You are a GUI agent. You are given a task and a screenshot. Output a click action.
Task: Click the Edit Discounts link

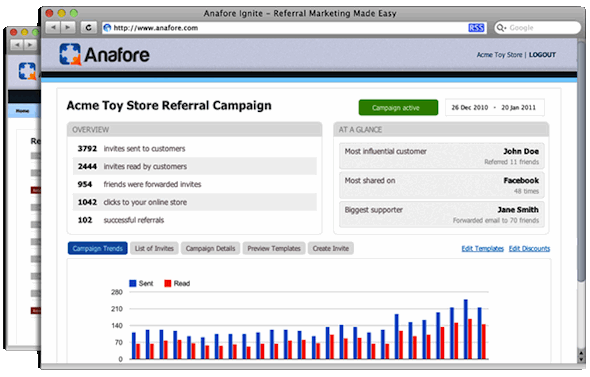coord(529,248)
